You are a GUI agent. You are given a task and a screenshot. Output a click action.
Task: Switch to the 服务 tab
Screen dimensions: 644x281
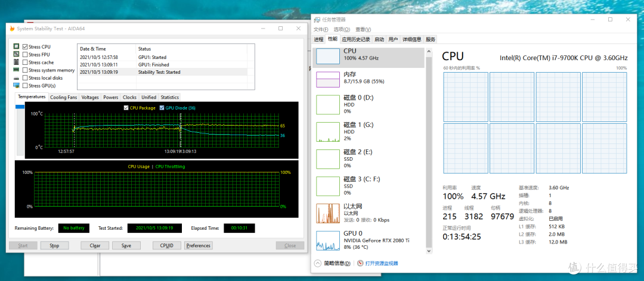431,39
